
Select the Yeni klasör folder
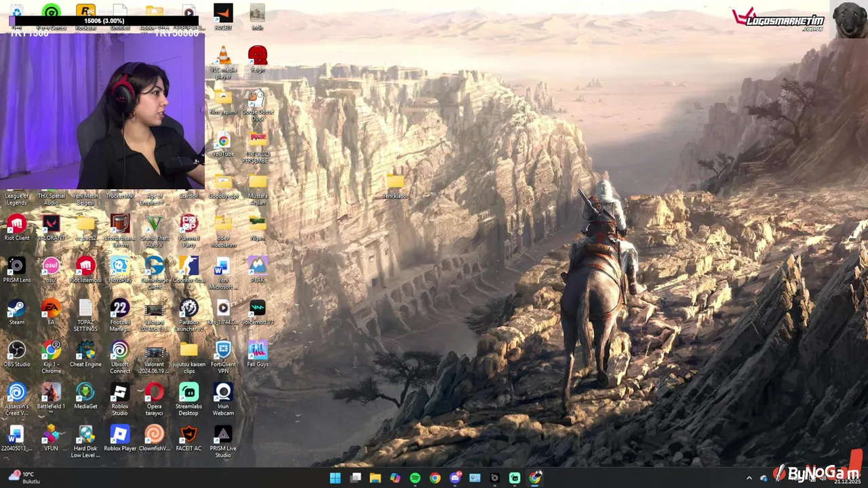point(395,186)
